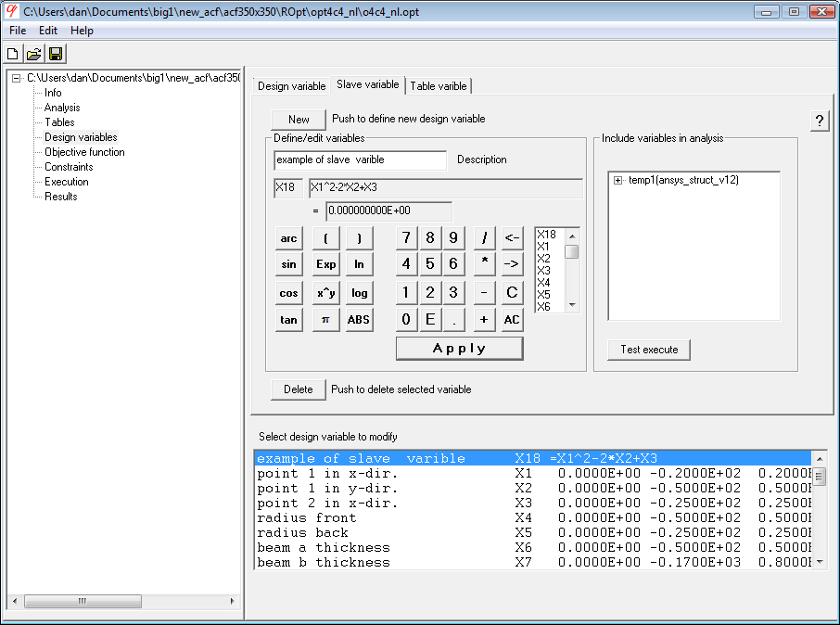Click the arc function key
The height and width of the screenshot is (625, 840).
288,238
